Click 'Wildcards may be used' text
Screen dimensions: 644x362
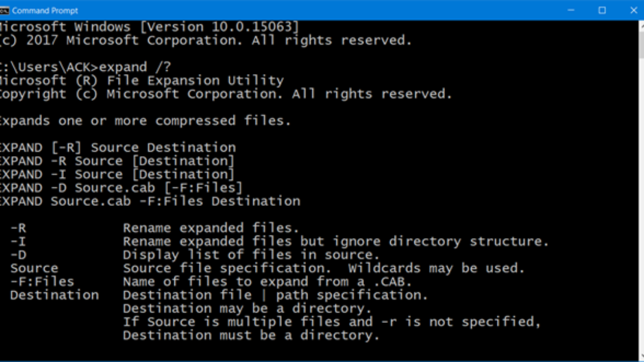click(x=436, y=268)
